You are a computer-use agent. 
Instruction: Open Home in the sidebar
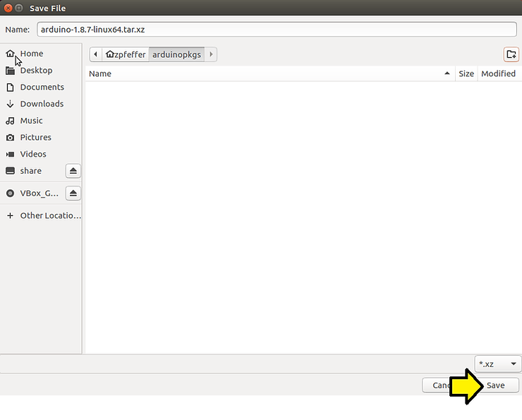click(x=32, y=54)
